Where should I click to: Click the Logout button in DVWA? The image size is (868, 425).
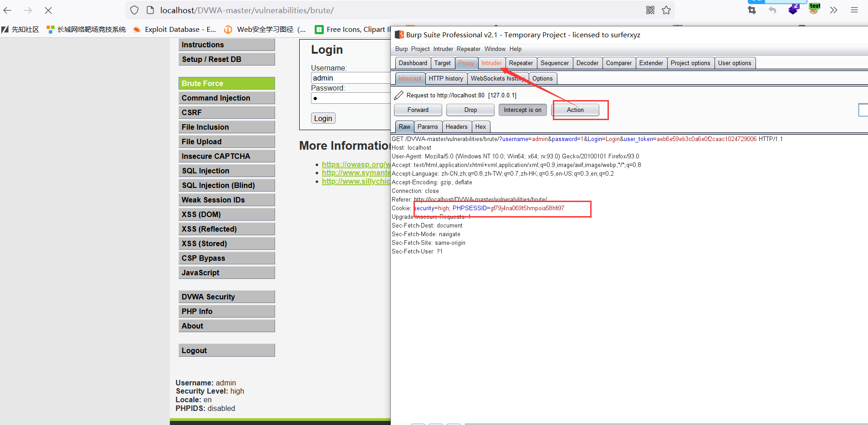[227, 350]
